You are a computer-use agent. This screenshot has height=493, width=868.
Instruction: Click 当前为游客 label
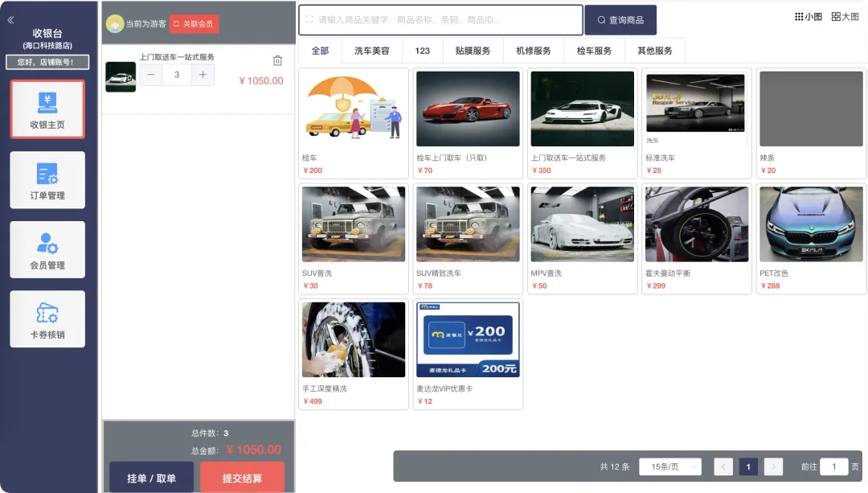145,24
